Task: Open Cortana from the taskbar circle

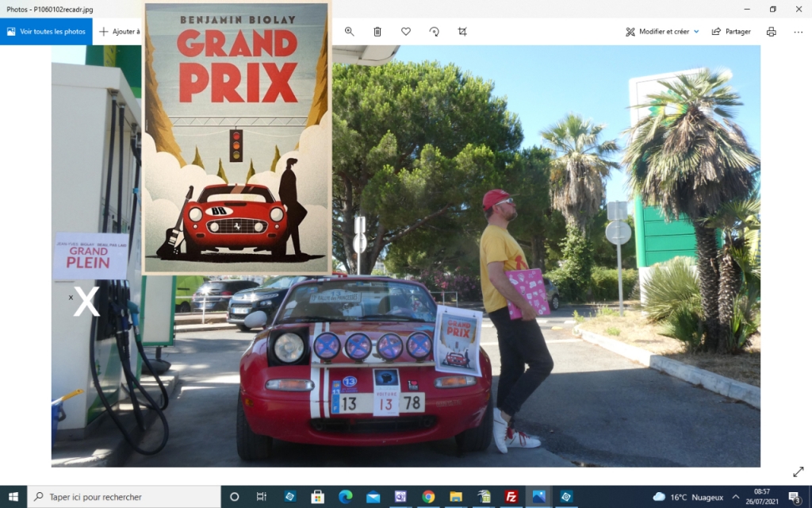Action: (234, 497)
